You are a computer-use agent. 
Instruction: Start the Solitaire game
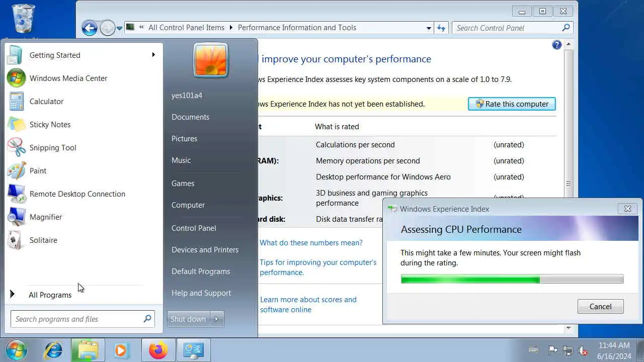[x=83, y=240]
